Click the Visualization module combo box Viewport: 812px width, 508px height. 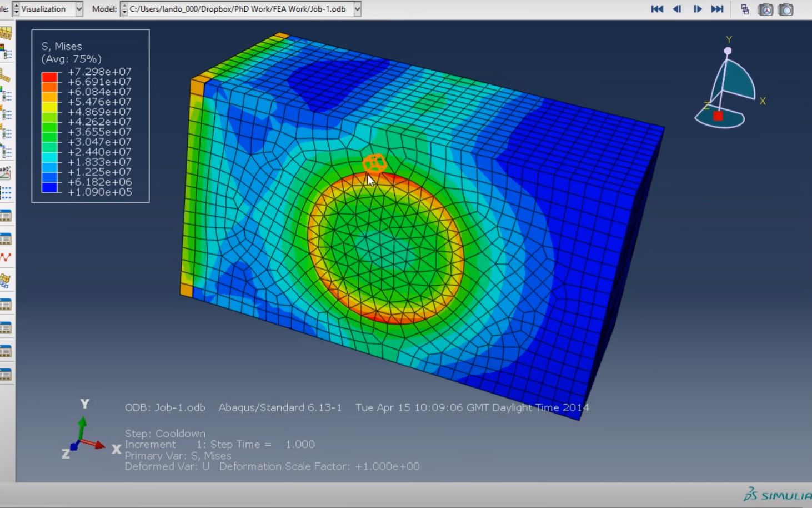click(48, 9)
